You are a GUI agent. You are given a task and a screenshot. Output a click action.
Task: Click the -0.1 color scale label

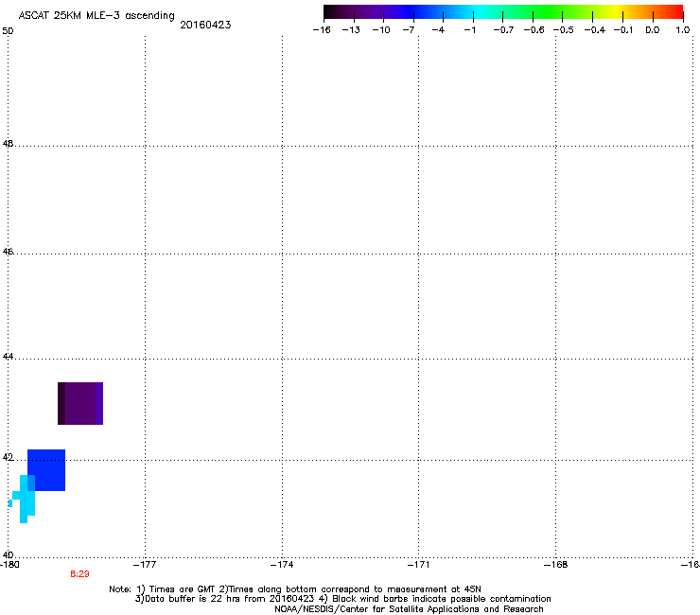tap(623, 30)
